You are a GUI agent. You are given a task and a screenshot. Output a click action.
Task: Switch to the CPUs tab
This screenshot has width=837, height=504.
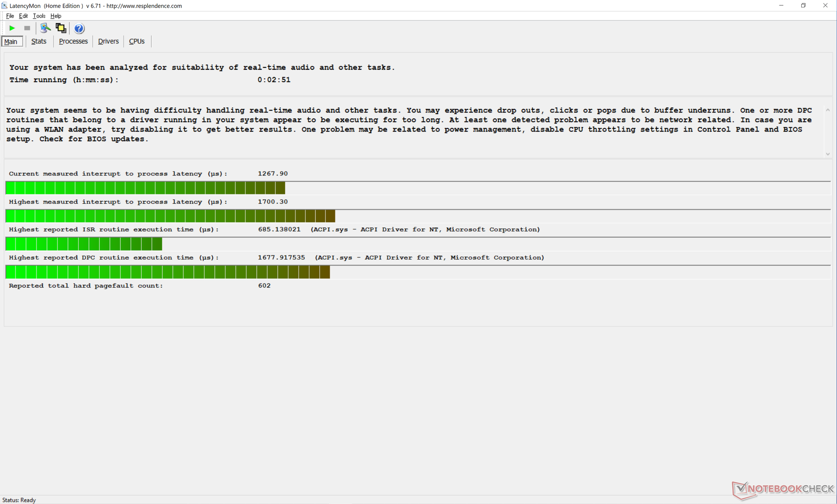point(137,41)
